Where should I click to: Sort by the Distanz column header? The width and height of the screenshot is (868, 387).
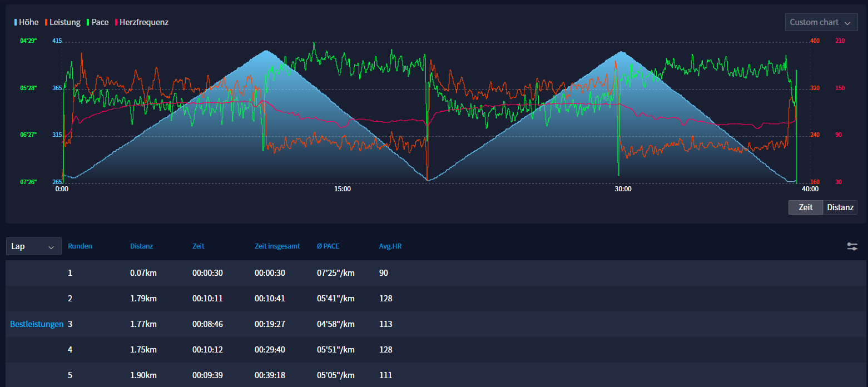(141, 246)
